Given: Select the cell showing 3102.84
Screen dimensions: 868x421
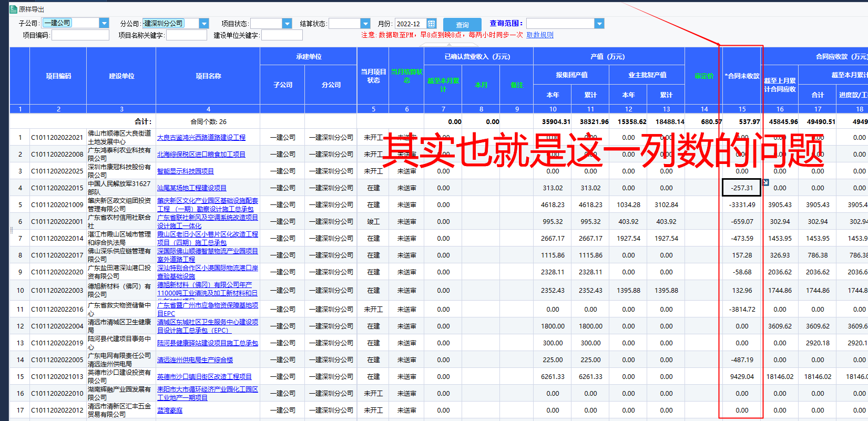Looking at the screenshot, I should pyautogui.click(x=666, y=205).
